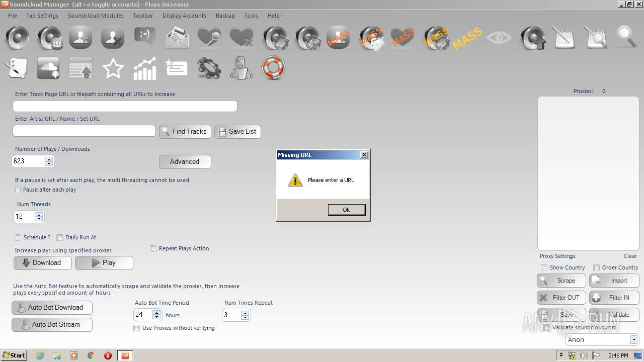This screenshot has height=362, width=644.
Task: Click the Number of Plays spinner arrows
Action: pyautogui.click(x=49, y=161)
